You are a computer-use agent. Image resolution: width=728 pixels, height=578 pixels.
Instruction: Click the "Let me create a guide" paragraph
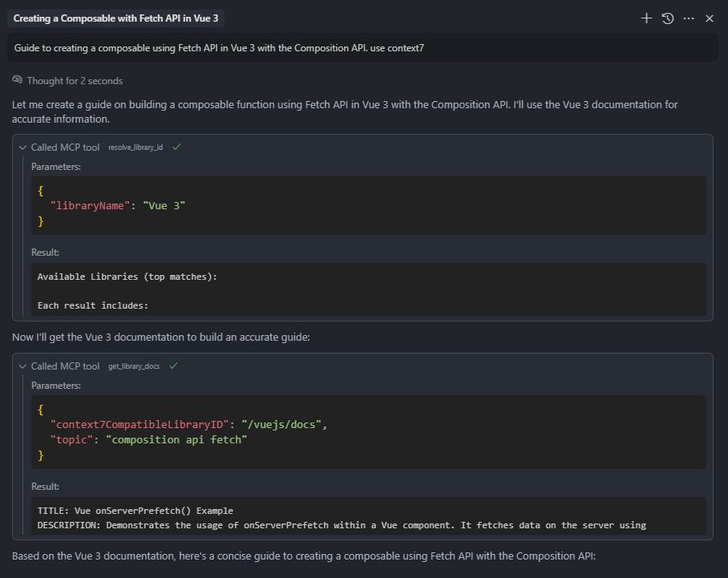345,111
